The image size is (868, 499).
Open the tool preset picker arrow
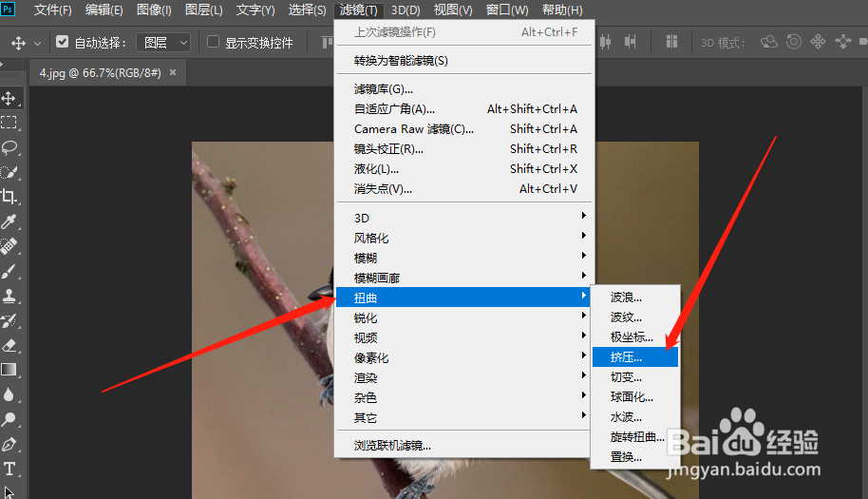point(38,43)
